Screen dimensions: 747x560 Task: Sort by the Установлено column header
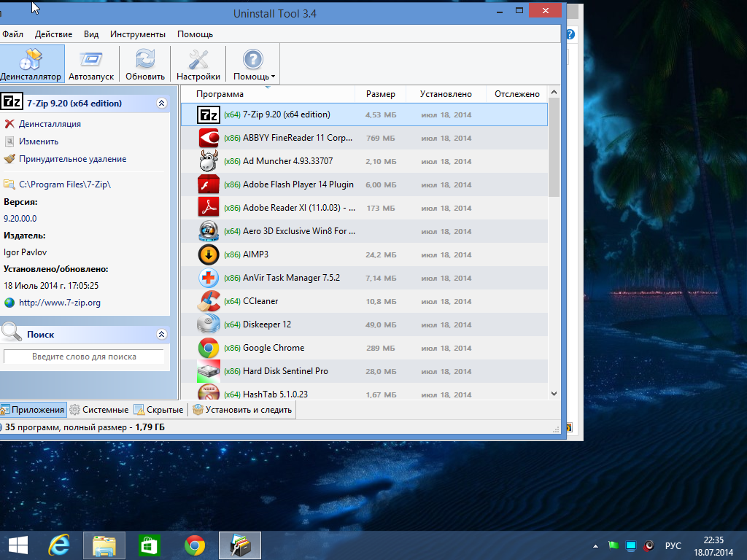coord(446,94)
